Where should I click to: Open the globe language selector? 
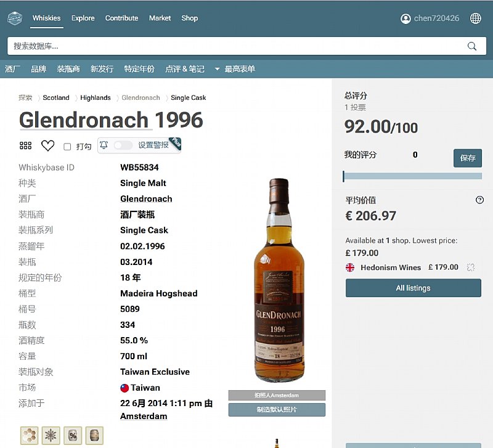476,18
